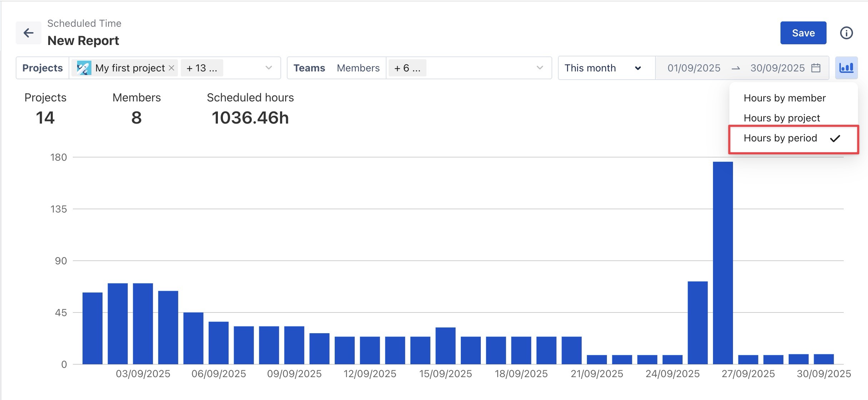Click the 30/09/2025 end date field
The image size is (868, 400).
pyautogui.click(x=777, y=68)
